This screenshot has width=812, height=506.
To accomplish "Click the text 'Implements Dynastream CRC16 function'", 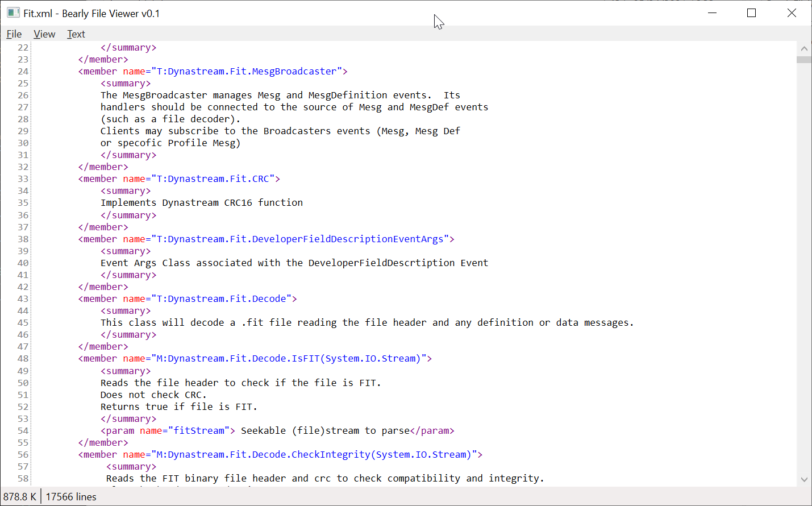I will pos(202,202).
